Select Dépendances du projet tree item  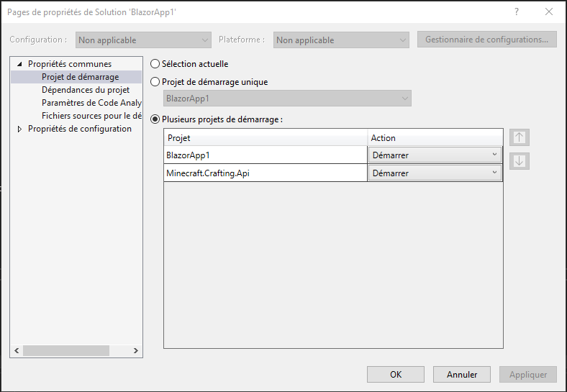point(86,90)
